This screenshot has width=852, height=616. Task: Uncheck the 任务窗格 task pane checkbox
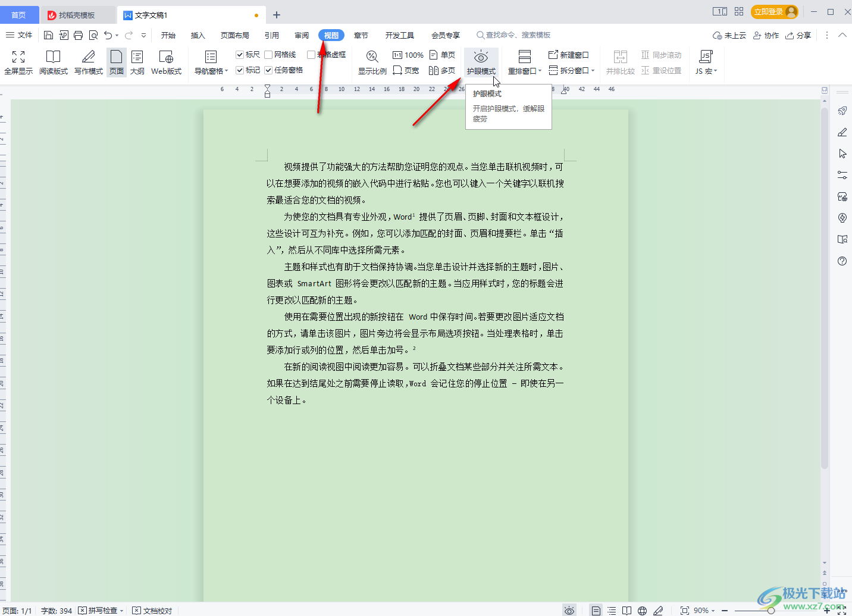tap(268, 70)
